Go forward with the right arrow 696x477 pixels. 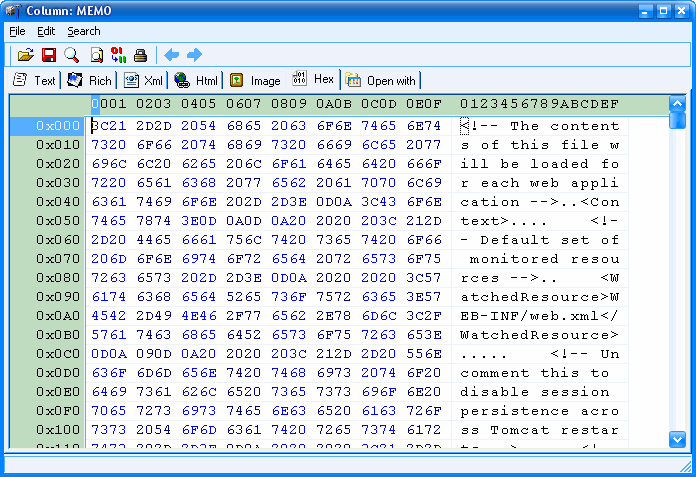pos(194,55)
